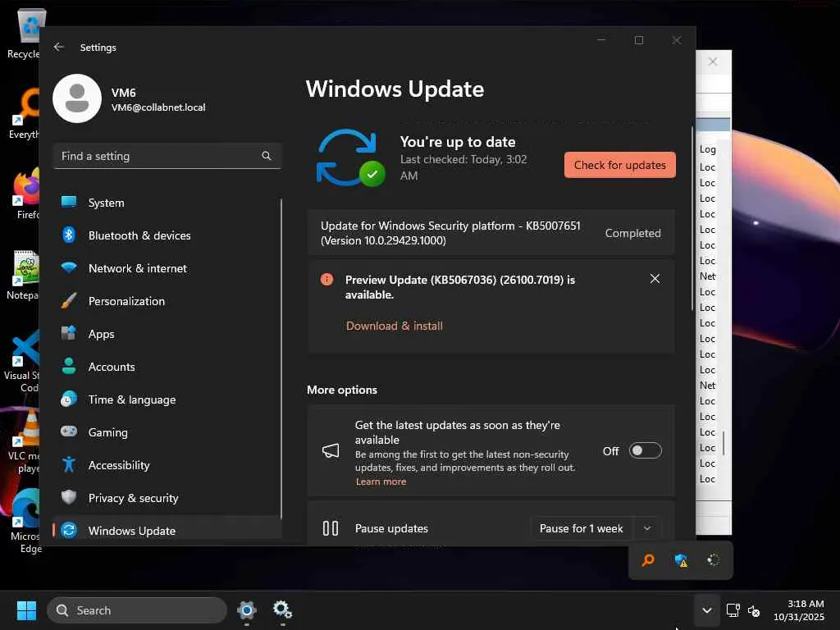Click the VM6 profile avatar

[77, 98]
